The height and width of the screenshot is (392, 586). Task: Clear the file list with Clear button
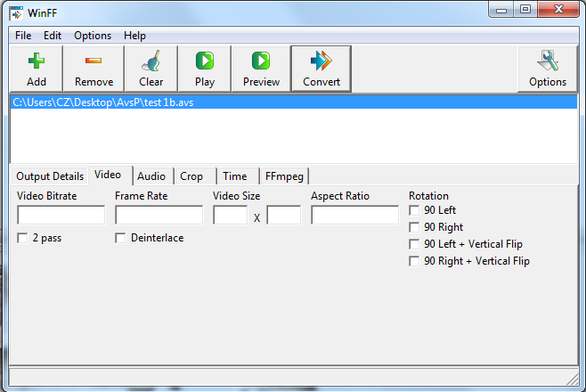(151, 69)
